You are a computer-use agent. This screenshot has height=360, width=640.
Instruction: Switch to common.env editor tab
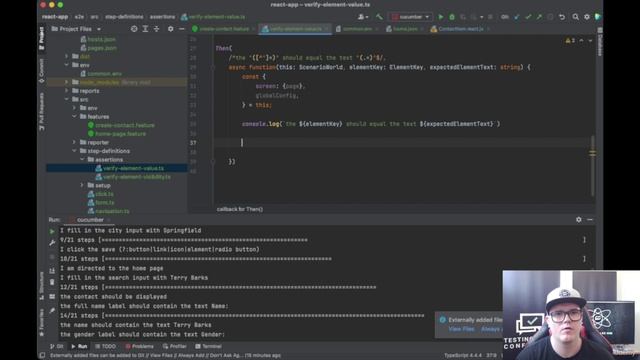(357, 29)
